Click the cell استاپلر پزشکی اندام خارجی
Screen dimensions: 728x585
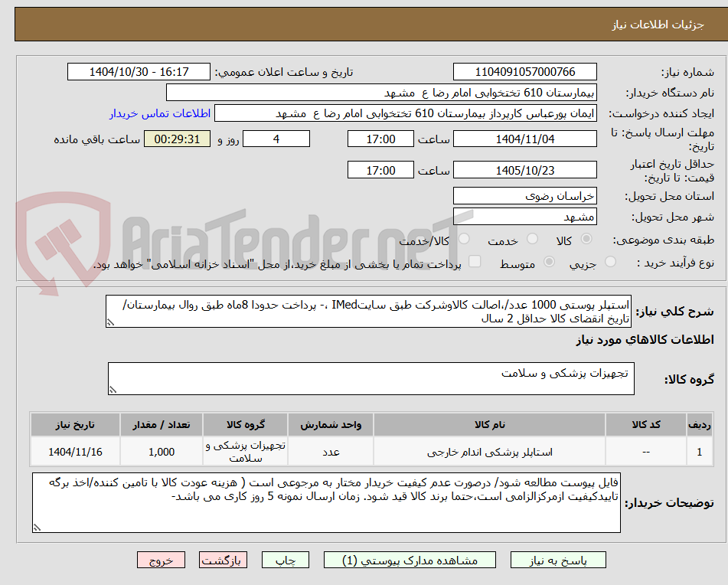click(489, 452)
